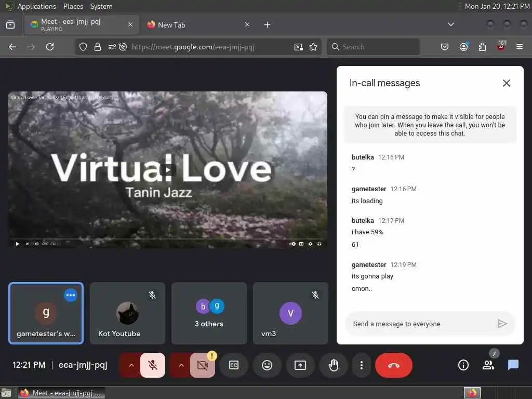The height and width of the screenshot is (399, 532).
Task: Open the Places menu
Action: click(x=73, y=6)
